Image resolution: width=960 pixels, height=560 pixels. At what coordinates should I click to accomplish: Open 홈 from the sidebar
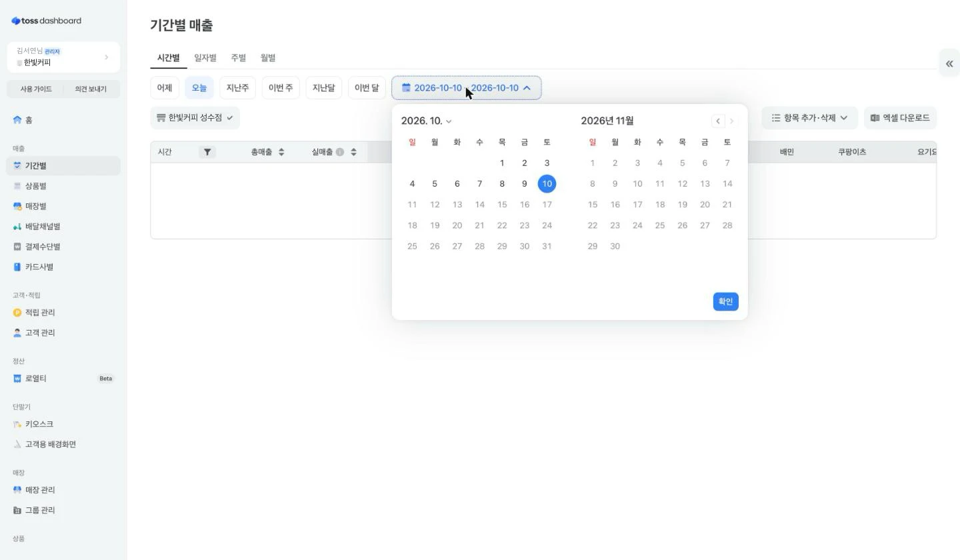63,120
